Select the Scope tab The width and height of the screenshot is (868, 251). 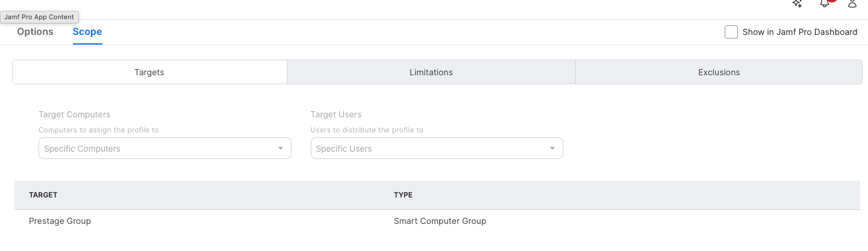click(87, 32)
